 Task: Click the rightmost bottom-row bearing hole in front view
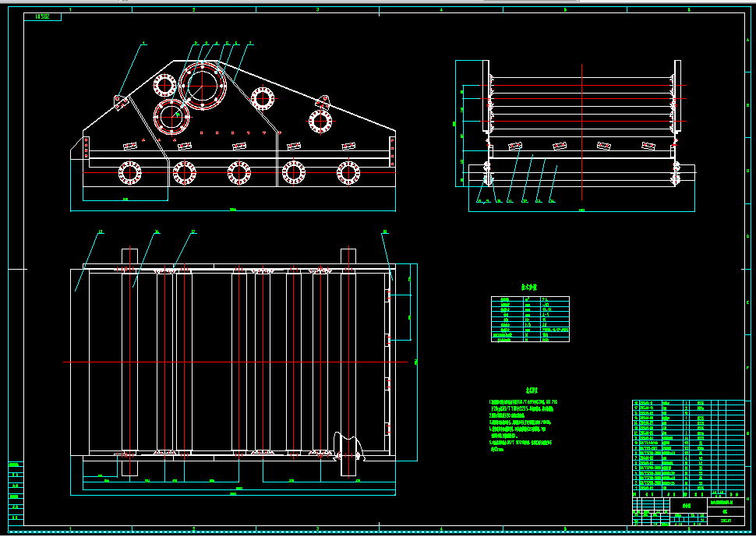[347, 172]
